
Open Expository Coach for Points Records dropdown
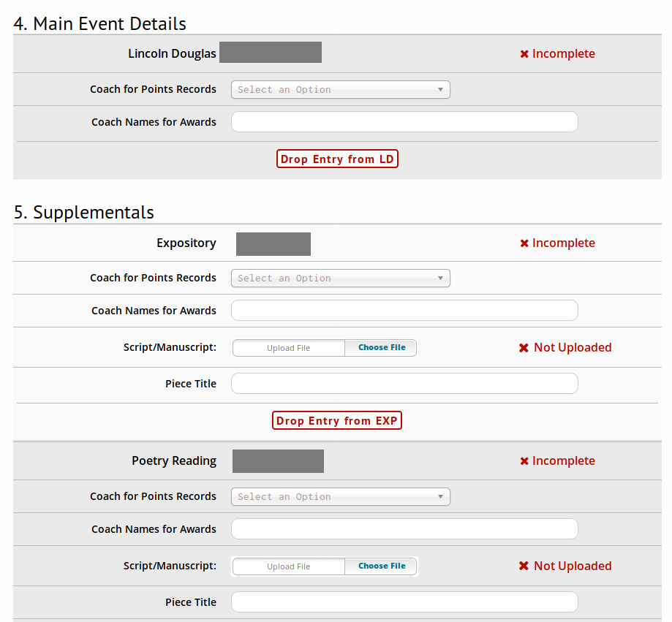340,278
